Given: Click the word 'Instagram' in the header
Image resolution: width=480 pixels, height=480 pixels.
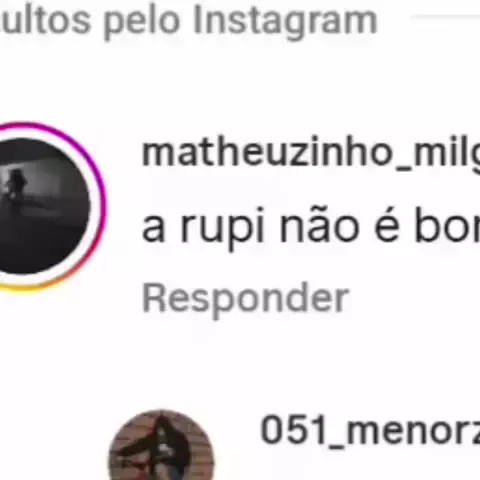Looking at the screenshot, I should coord(285,22).
